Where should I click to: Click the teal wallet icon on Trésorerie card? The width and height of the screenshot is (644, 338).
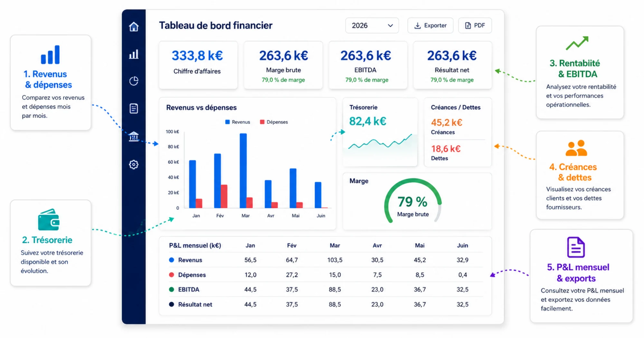coord(49,219)
